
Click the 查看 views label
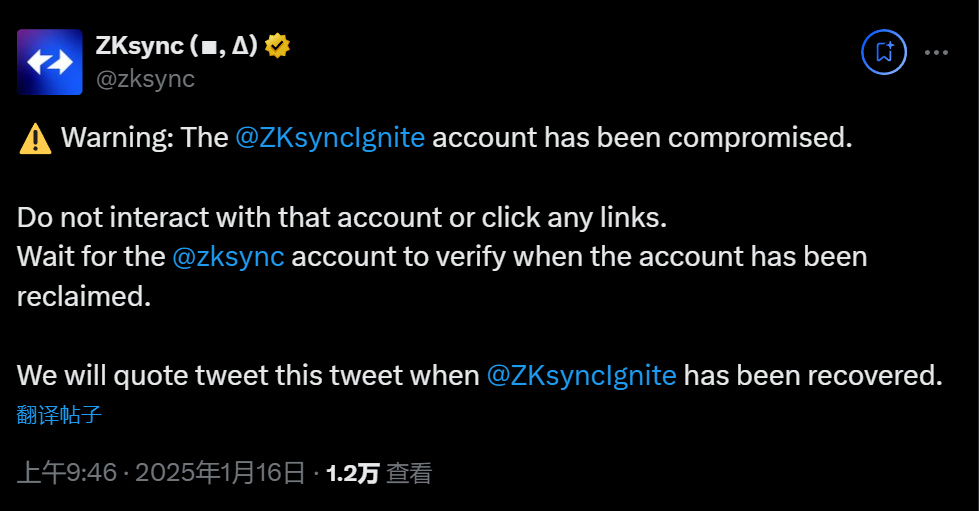point(409,473)
